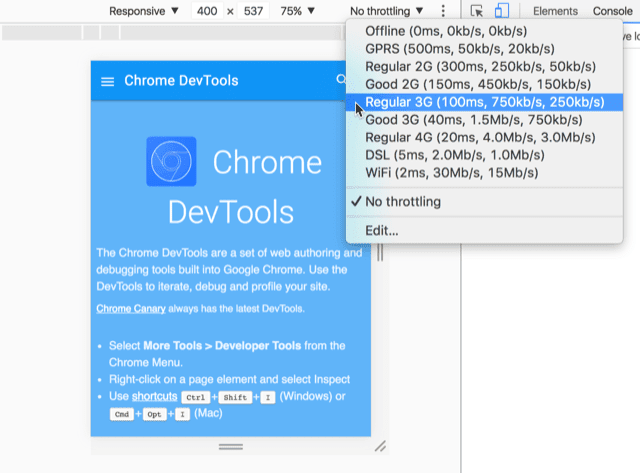Open the three-dot more options menu

tap(444, 11)
